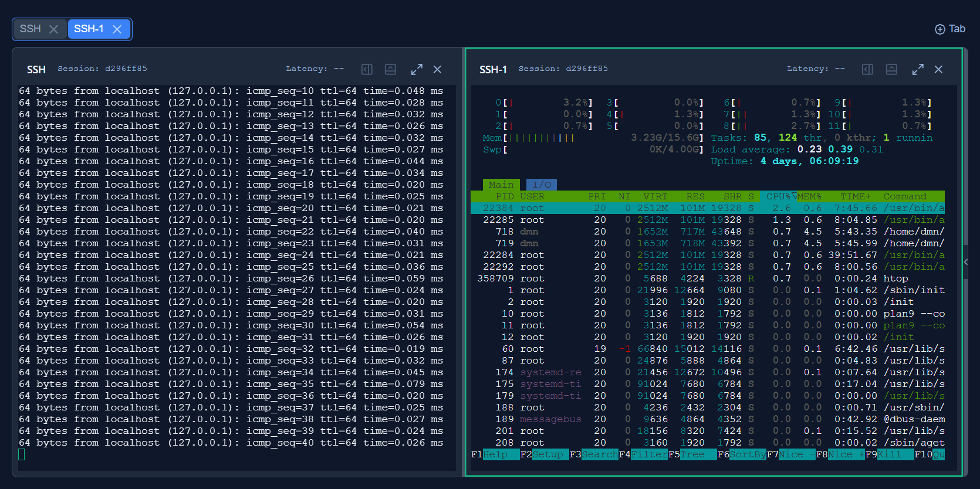The height and width of the screenshot is (489, 980).
Task: Select the highlighted process row PID 22384
Action: tap(708, 208)
